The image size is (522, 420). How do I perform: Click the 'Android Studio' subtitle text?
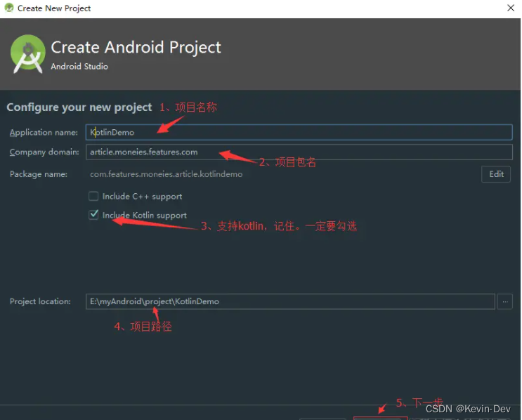click(79, 67)
